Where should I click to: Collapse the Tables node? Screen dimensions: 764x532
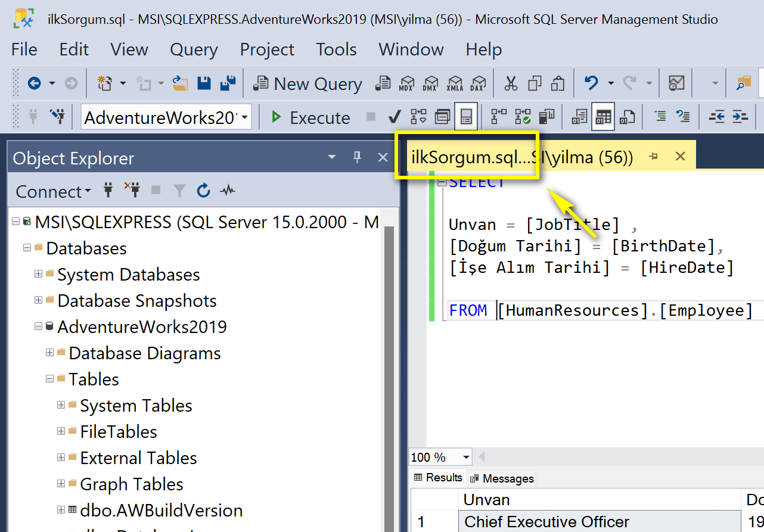point(49,378)
